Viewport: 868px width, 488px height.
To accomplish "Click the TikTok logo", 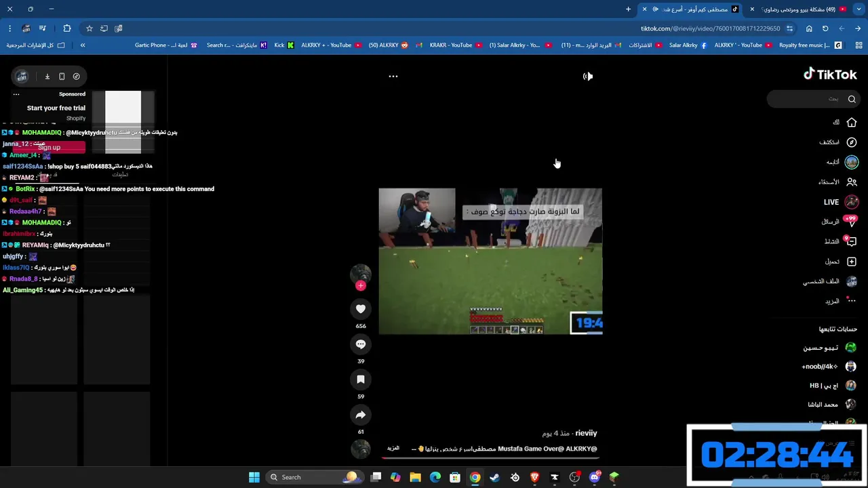I will coord(830,75).
